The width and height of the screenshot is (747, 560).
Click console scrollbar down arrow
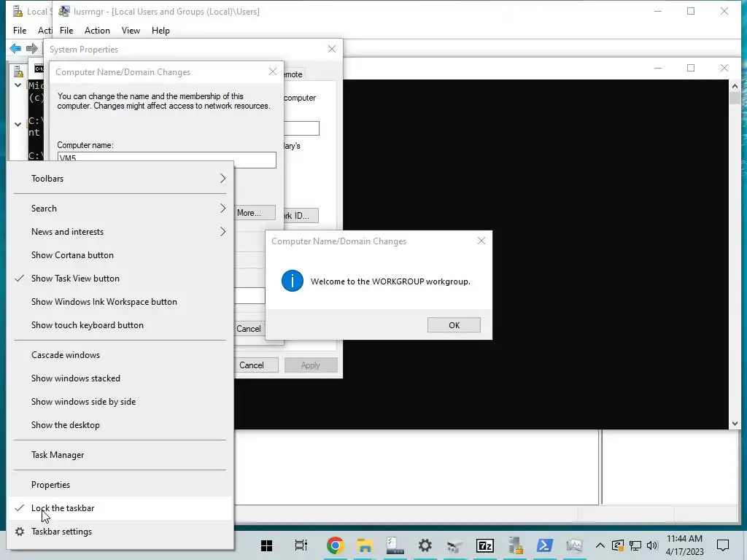(x=735, y=424)
